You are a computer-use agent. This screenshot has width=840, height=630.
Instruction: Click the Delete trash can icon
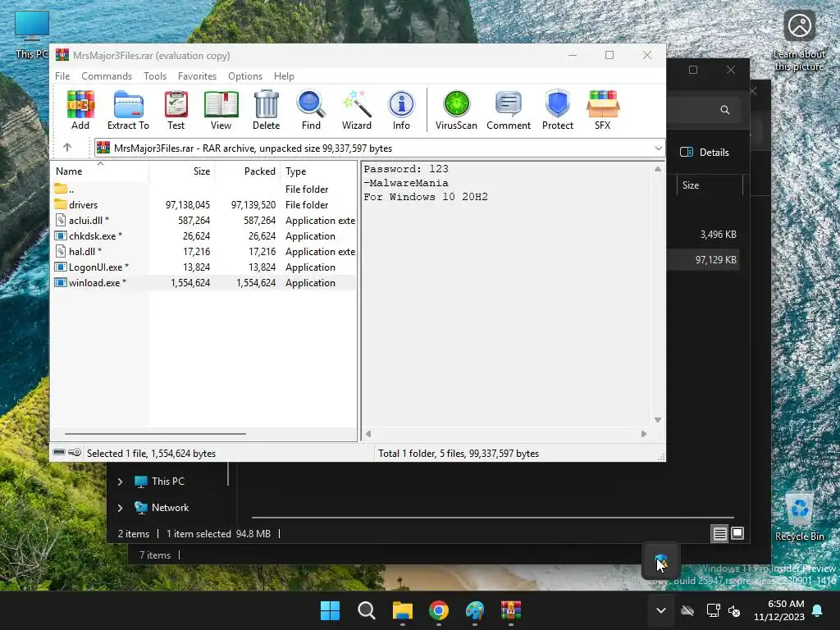(267, 110)
